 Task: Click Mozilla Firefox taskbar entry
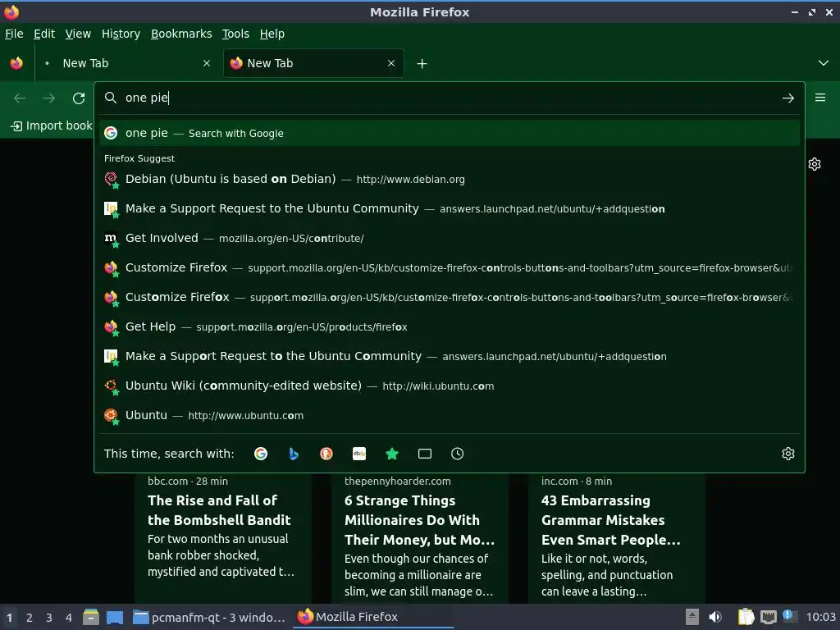pos(373,617)
